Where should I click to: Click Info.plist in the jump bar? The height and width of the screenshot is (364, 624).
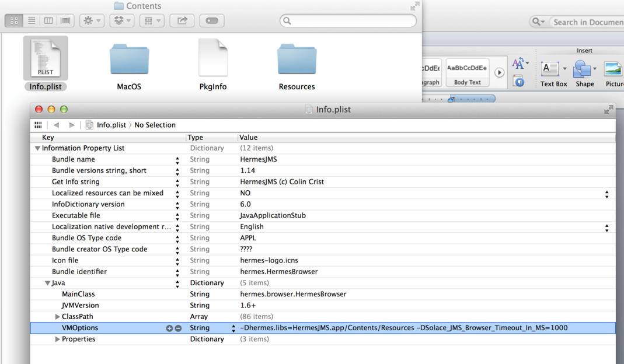click(x=111, y=125)
